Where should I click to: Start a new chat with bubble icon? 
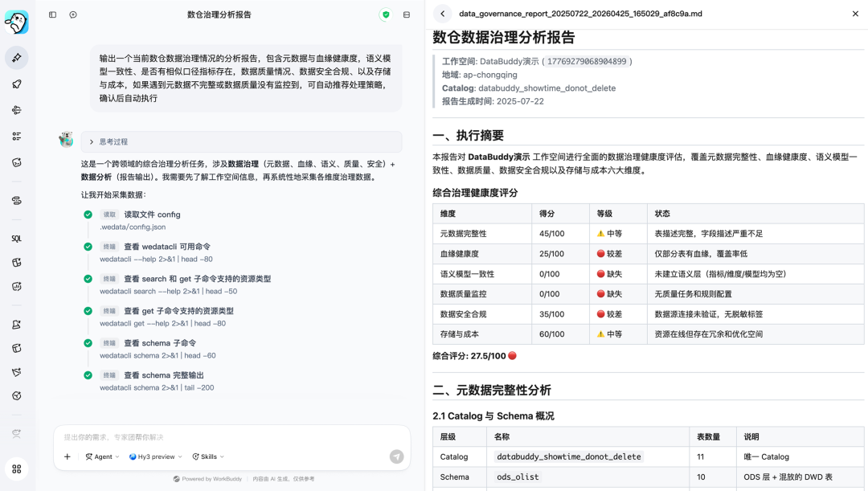[73, 15]
